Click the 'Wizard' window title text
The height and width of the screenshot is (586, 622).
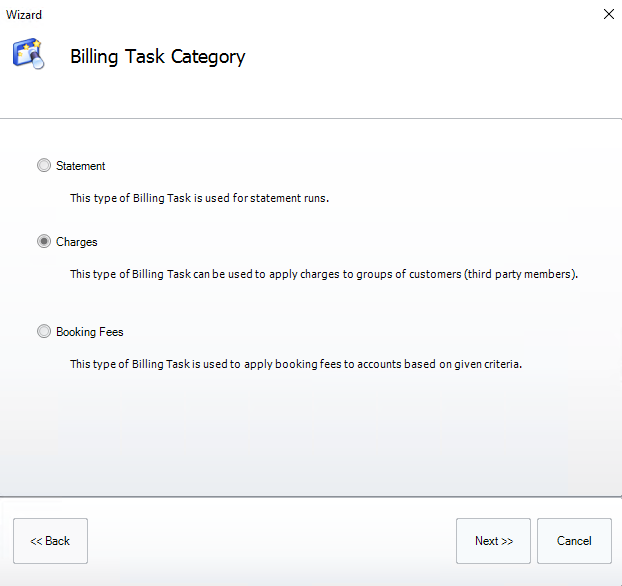(24, 15)
